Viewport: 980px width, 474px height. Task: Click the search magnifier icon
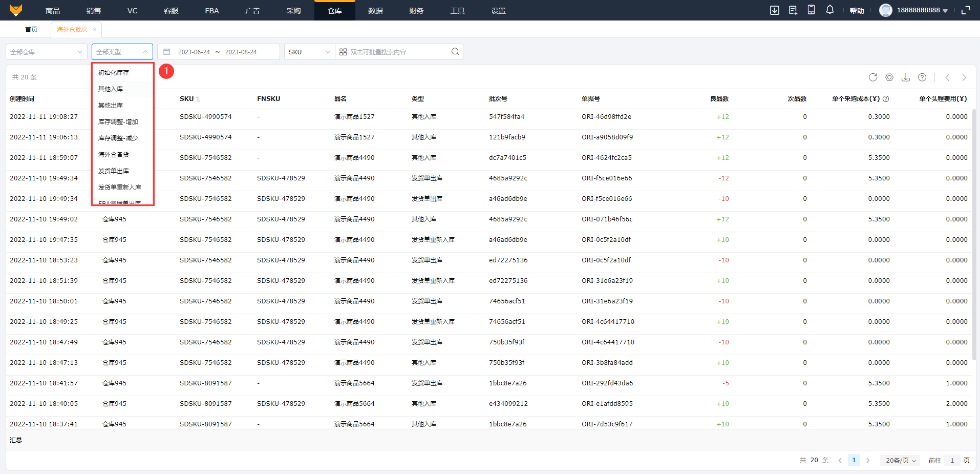click(x=455, y=52)
